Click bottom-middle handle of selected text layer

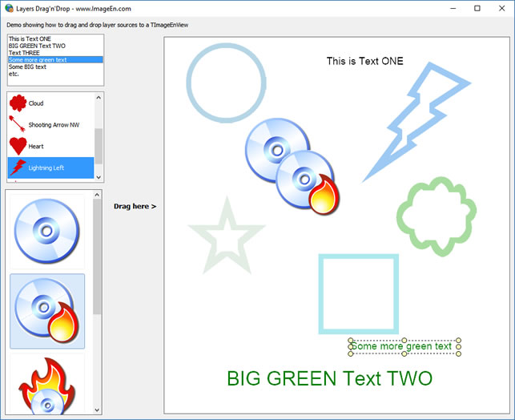pyautogui.click(x=404, y=353)
